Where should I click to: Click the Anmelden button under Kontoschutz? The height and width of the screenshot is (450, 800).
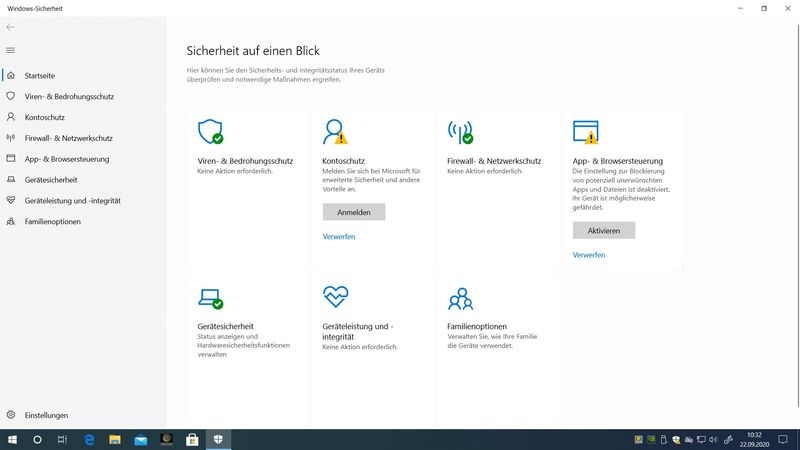[354, 212]
